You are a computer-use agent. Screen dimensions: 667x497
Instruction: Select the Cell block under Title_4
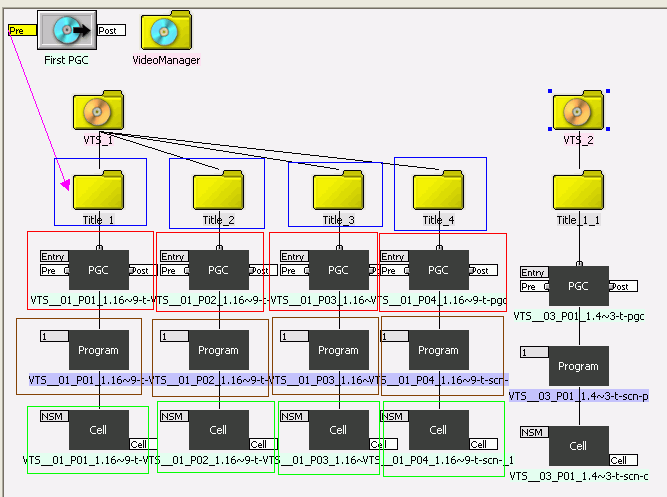[439, 430]
